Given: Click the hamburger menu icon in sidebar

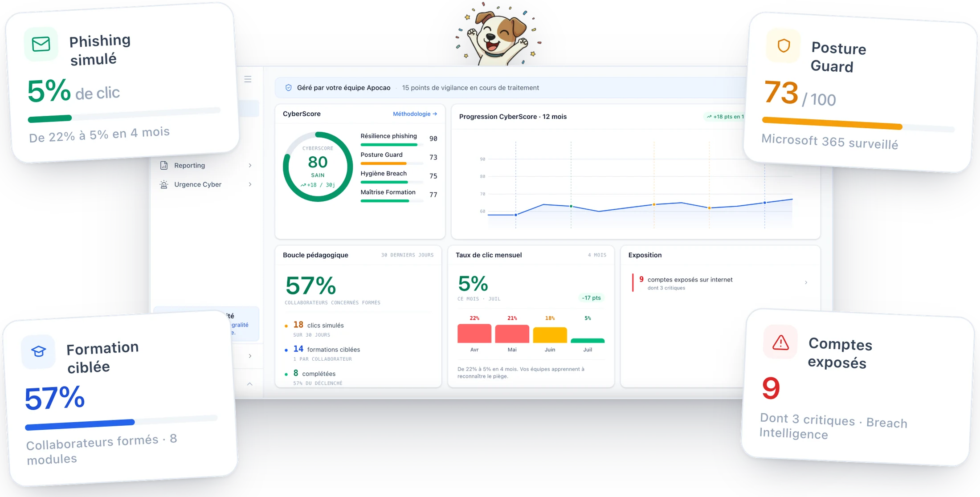Looking at the screenshot, I should (248, 79).
